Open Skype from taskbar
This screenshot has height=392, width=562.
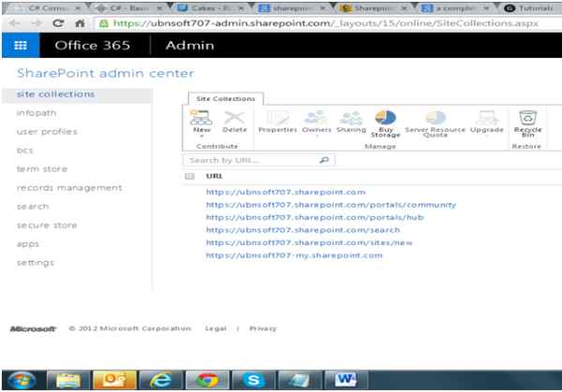coord(254,380)
